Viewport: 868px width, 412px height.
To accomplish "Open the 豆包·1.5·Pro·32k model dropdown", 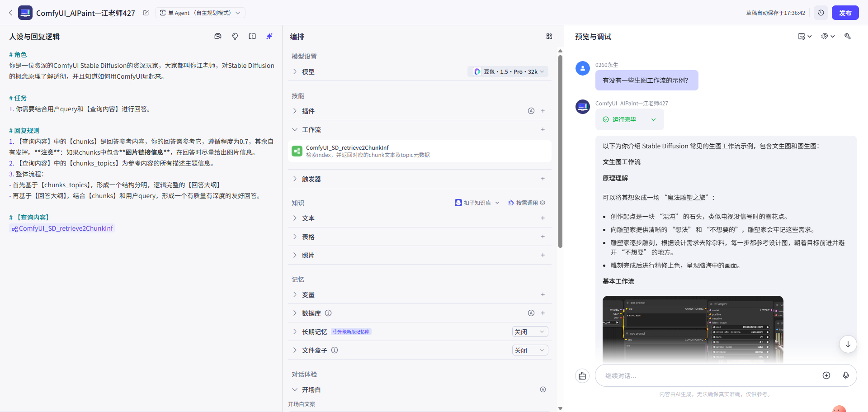I will 508,71.
